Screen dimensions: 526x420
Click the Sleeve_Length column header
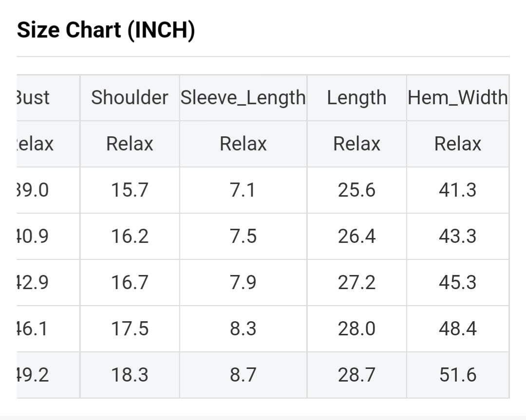pos(243,98)
